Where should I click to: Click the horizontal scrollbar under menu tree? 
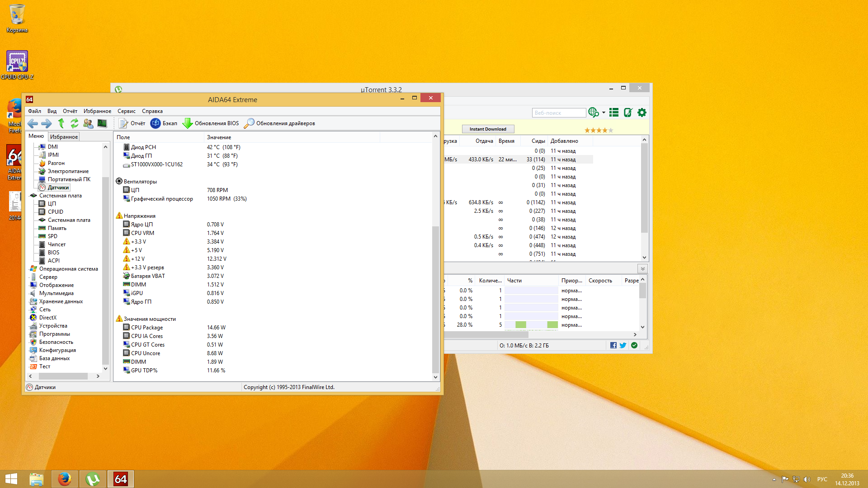pos(63,376)
